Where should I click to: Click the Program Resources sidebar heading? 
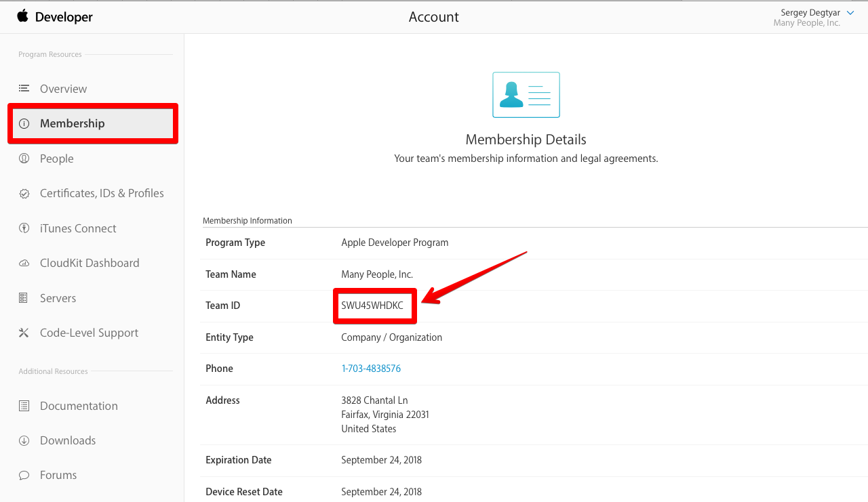(50, 54)
